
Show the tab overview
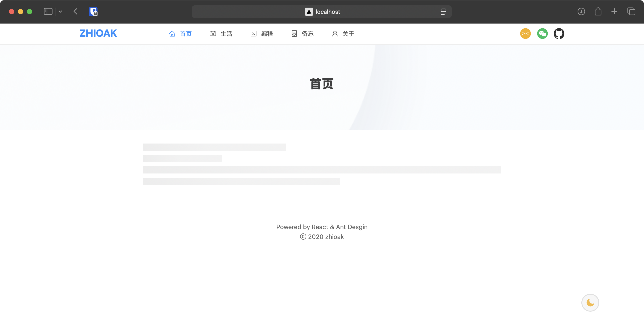pyautogui.click(x=631, y=11)
